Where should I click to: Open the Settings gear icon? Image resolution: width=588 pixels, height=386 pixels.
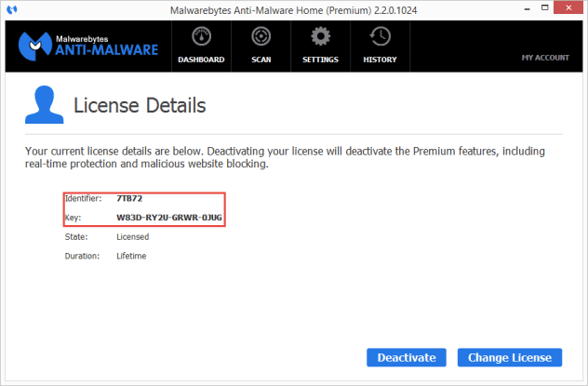pos(321,36)
